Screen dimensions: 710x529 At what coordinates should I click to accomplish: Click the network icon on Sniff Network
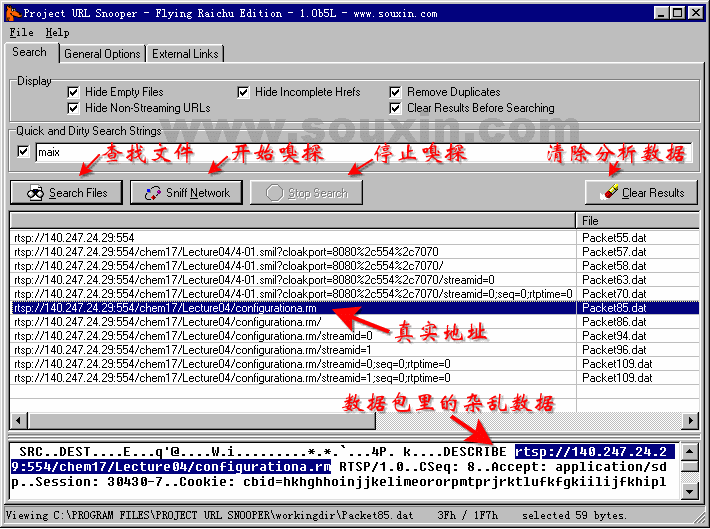153,193
